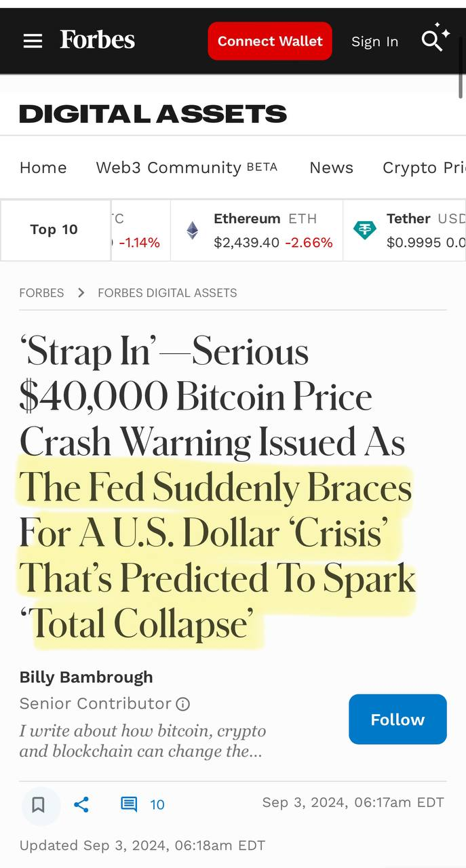The height and width of the screenshot is (868, 466).
Task: Click the Sign In link
Action: 374,41
